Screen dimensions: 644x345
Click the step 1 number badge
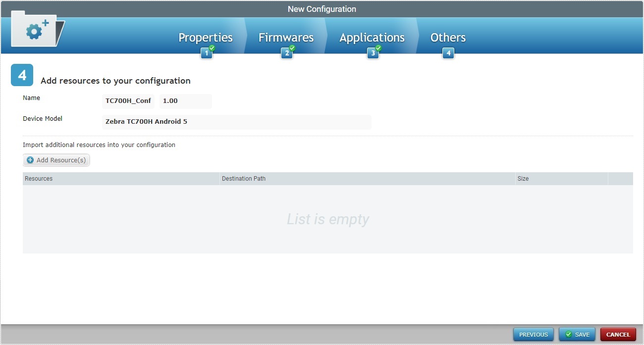(x=206, y=53)
